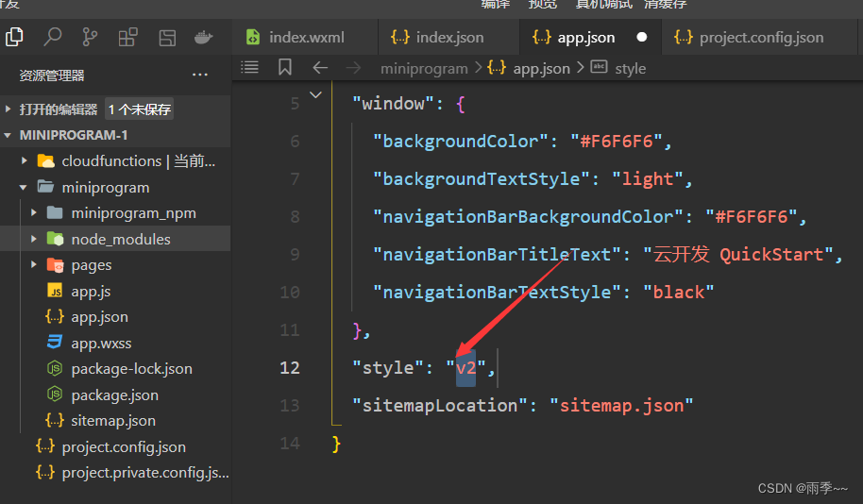The image size is (863, 504).
Task: Switch to the project.config.json tab
Action: tap(759, 38)
